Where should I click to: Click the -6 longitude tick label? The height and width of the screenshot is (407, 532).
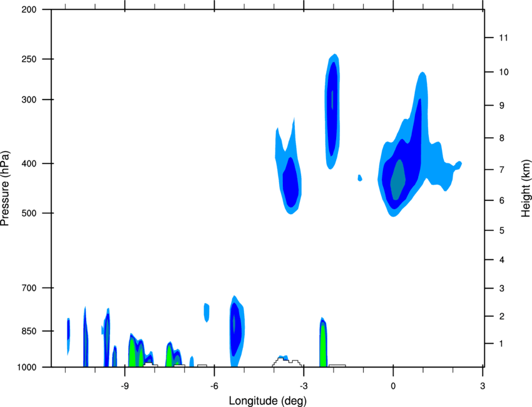tap(214, 386)
